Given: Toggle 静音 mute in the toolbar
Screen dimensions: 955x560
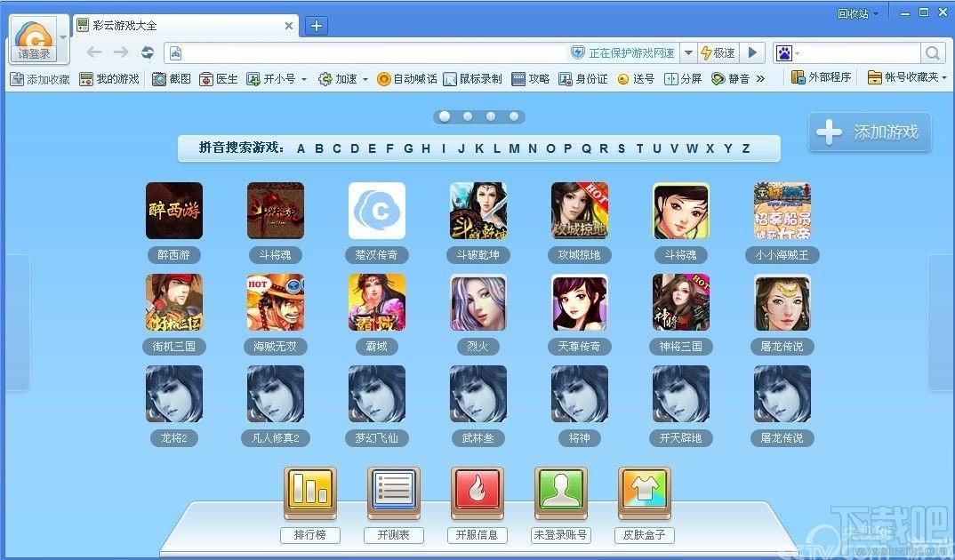Looking at the screenshot, I should 730,79.
